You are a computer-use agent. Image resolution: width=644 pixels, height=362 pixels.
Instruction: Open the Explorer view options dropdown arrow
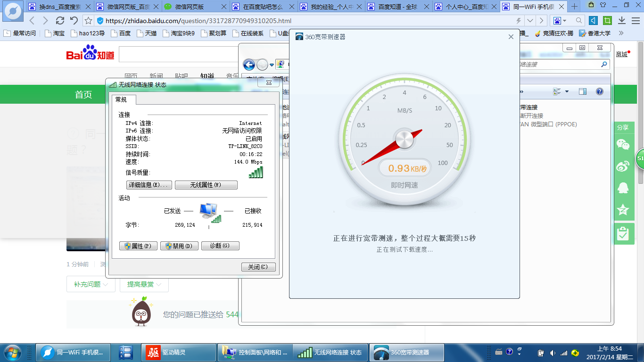click(567, 91)
